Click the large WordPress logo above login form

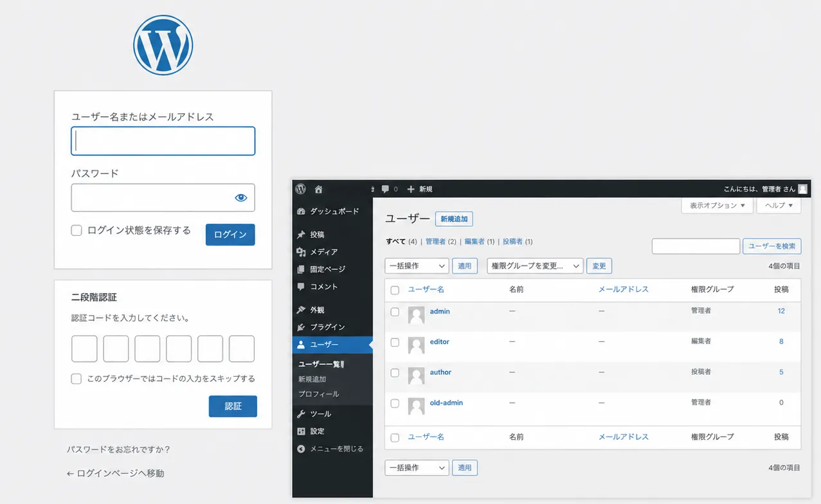(x=163, y=45)
